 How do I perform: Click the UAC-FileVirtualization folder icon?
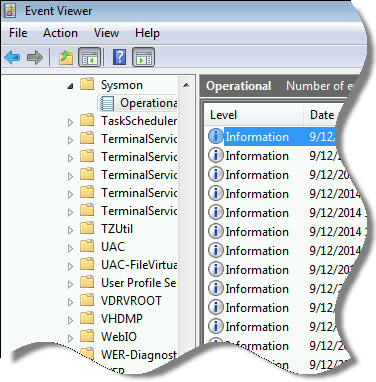[x=87, y=264]
